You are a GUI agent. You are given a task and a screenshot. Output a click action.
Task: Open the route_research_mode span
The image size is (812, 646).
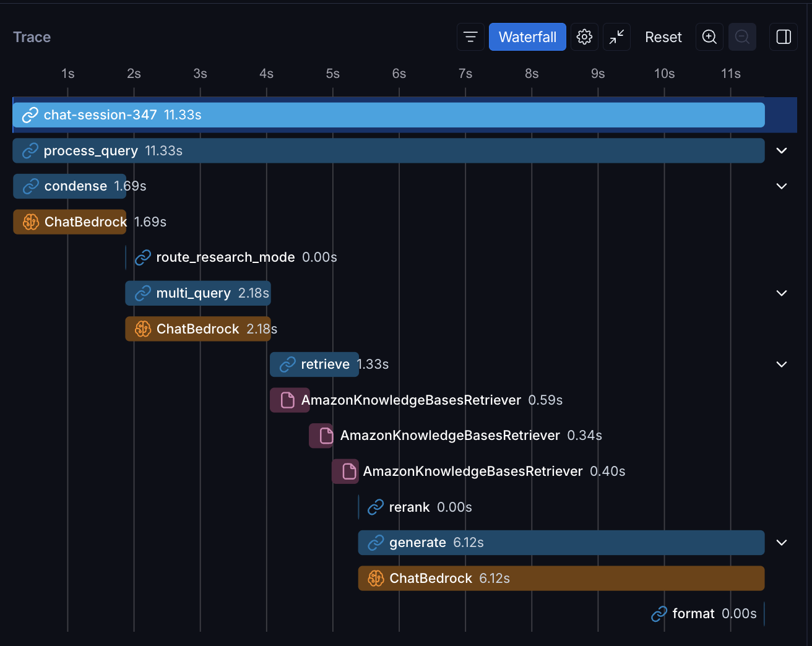(225, 257)
